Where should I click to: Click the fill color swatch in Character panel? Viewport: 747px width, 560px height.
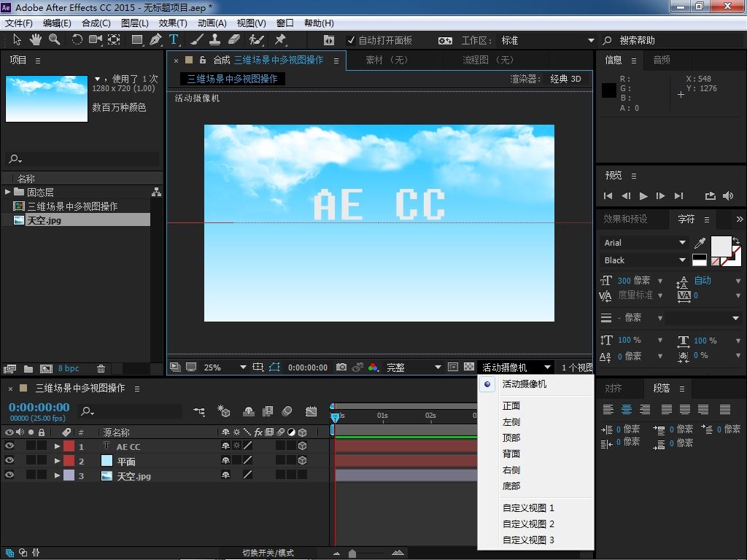pos(721,246)
